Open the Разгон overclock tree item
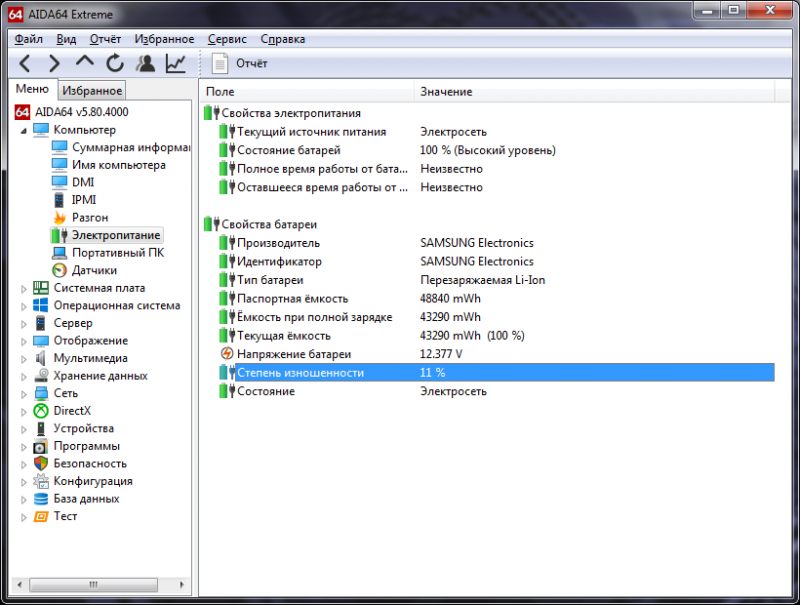800x605 pixels. [x=90, y=217]
